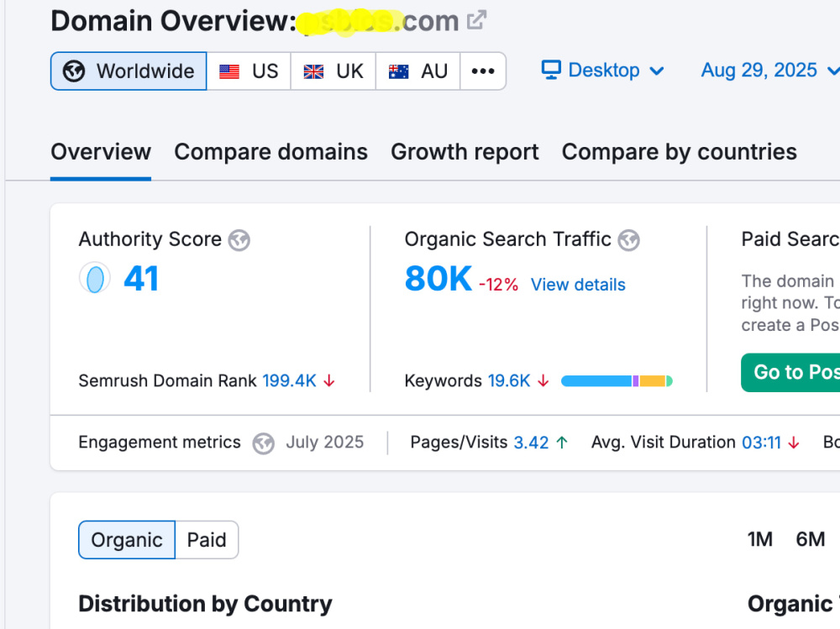
Task: Click the Organic Search Traffic label
Action: [508, 239]
